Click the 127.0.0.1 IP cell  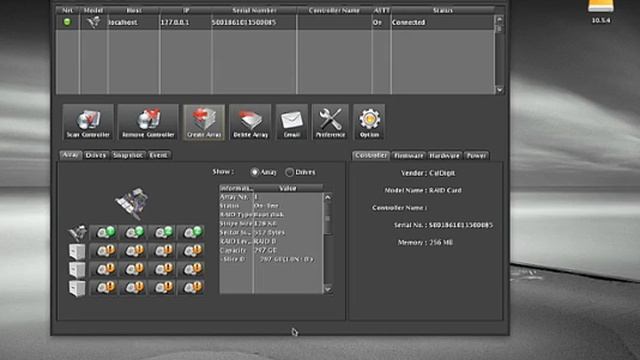point(186,22)
